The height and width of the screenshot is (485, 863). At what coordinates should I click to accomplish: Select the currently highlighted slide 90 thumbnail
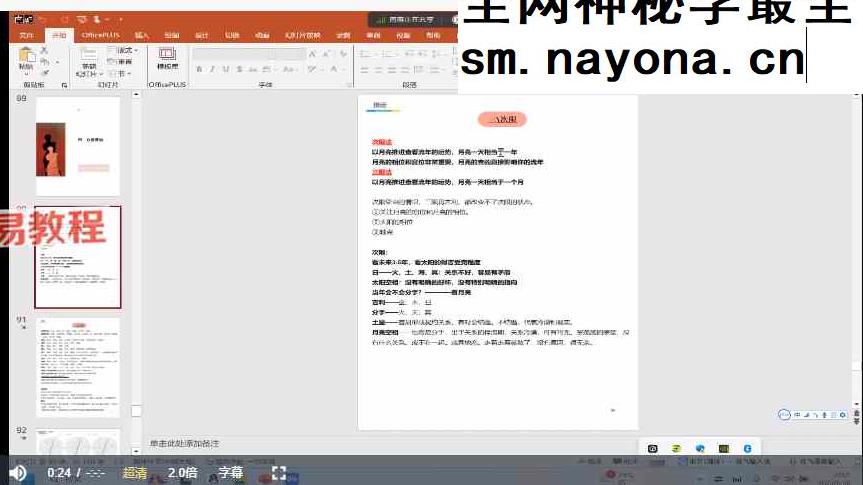(78, 257)
